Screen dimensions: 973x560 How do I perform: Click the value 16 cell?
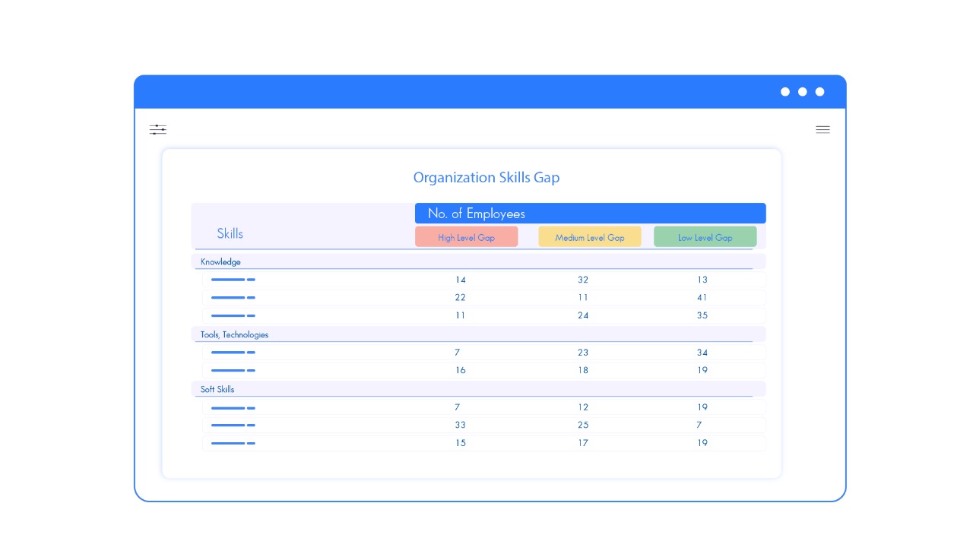point(461,371)
